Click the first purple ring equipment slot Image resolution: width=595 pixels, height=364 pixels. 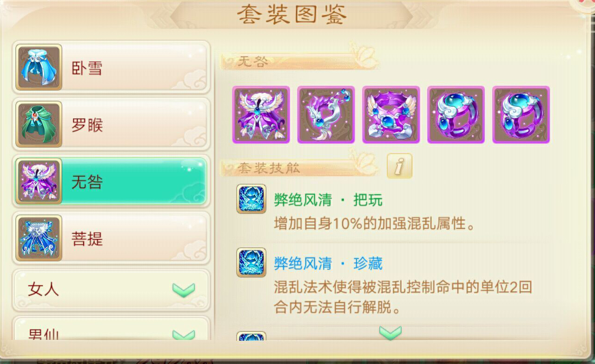click(456, 115)
